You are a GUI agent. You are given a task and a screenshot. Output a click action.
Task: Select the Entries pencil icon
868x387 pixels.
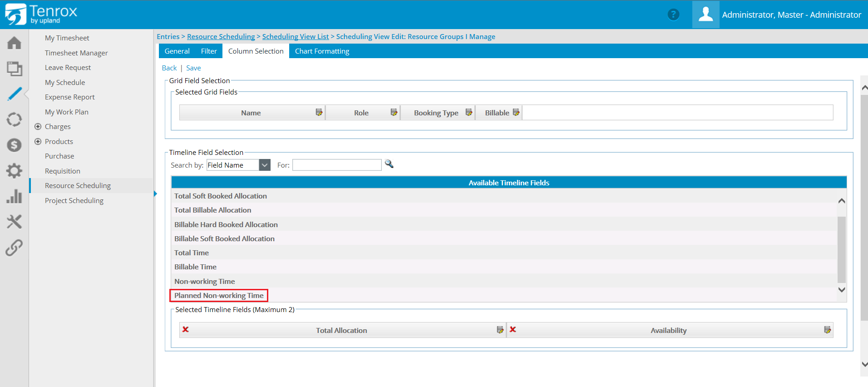point(14,94)
